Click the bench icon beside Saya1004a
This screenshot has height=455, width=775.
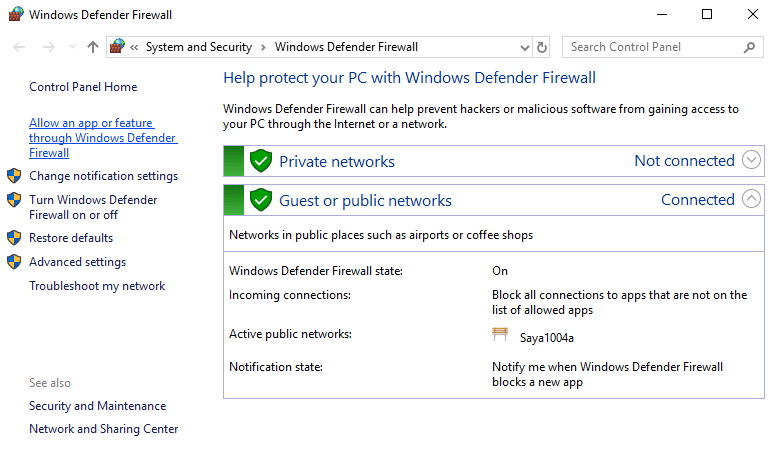coord(500,334)
